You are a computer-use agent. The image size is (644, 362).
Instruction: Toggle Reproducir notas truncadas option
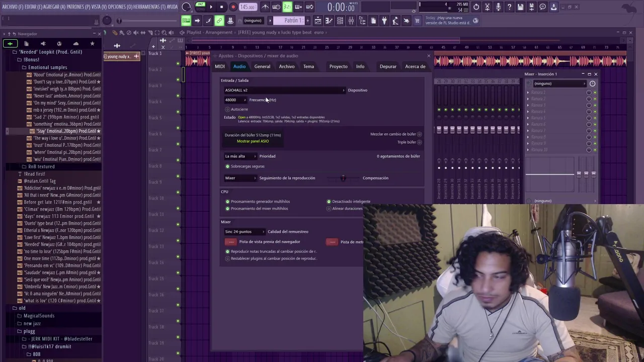click(x=227, y=251)
